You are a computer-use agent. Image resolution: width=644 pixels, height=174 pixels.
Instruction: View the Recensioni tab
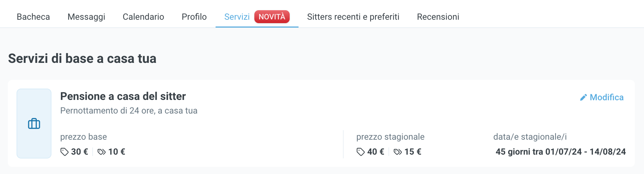(438, 17)
